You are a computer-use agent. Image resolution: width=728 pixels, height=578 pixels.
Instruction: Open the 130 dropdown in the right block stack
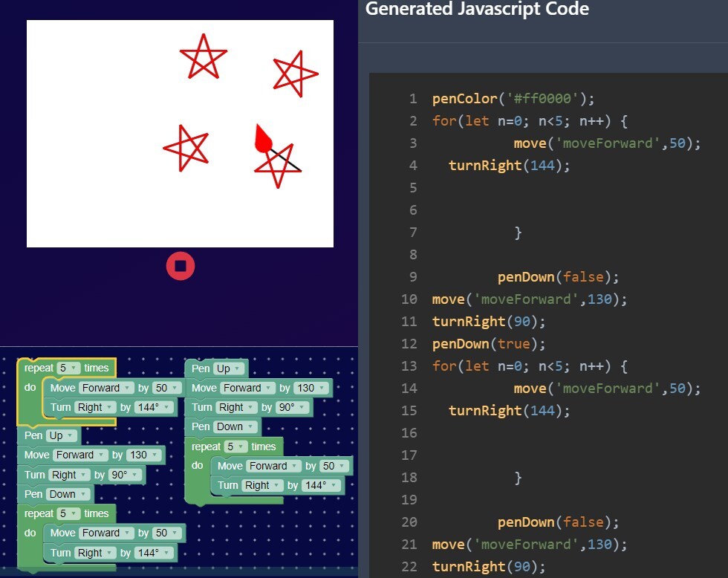[x=311, y=388]
